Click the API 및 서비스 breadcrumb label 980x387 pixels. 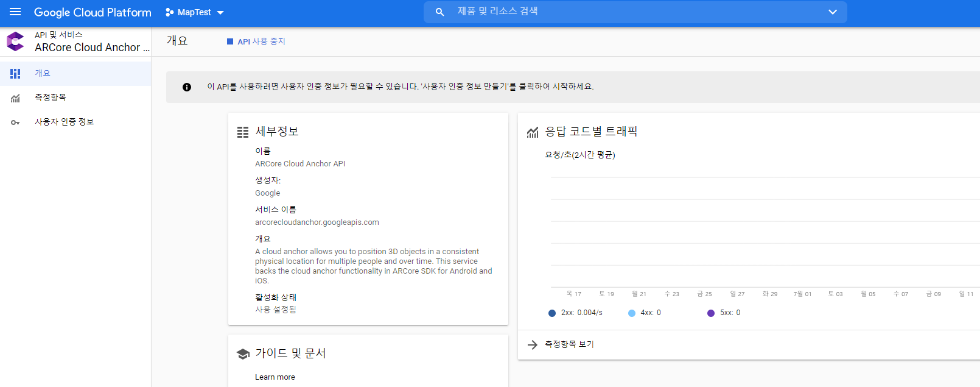coord(58,35)
